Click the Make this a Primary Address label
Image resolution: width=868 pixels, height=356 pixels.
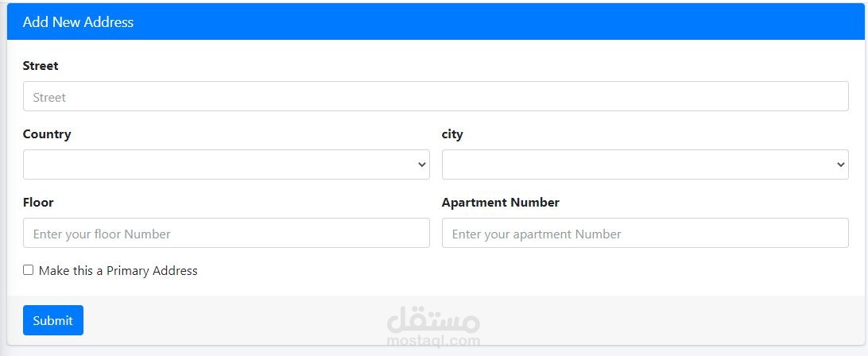pos(118,271)
